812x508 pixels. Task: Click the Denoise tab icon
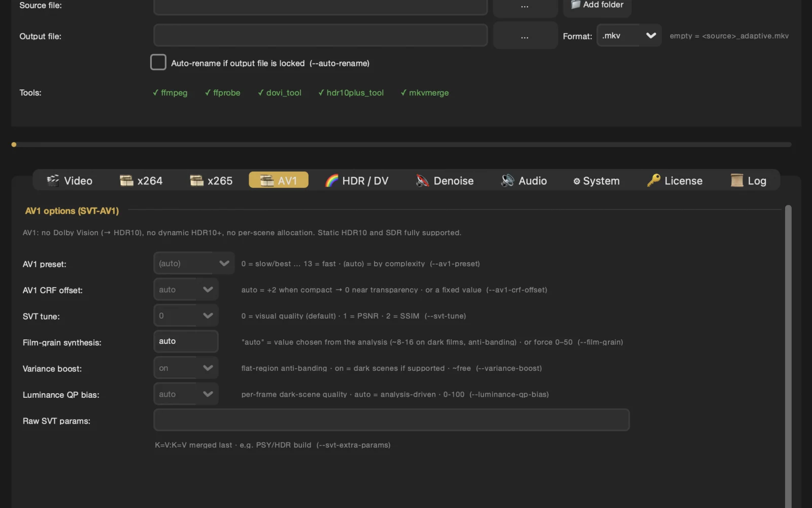tap(422, 180)
